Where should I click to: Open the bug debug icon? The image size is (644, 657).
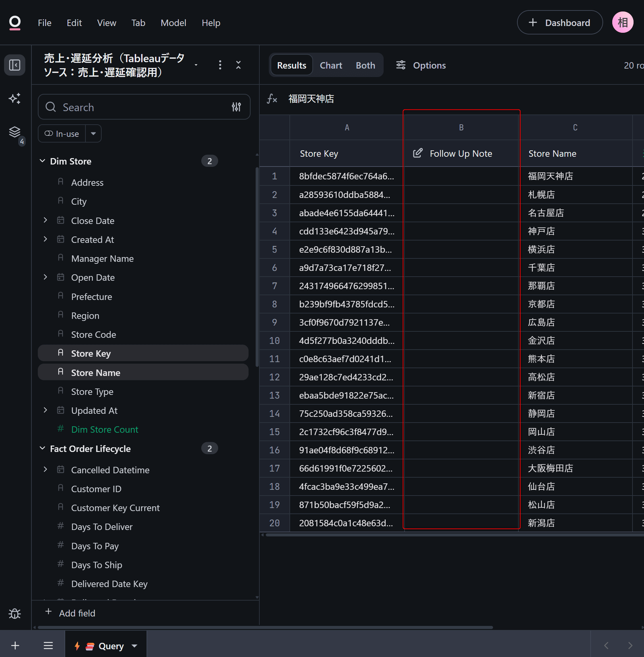[15, 613]
